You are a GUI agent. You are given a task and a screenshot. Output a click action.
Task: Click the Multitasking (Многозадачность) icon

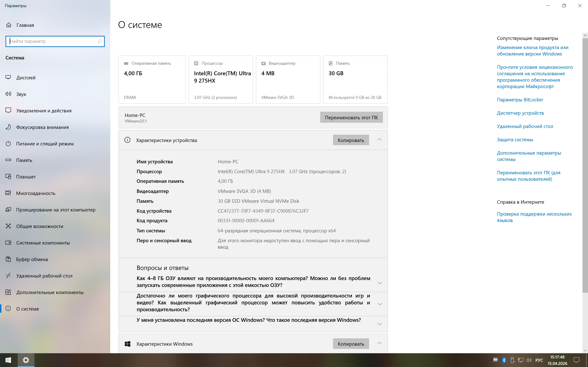[x=8, y=193]
